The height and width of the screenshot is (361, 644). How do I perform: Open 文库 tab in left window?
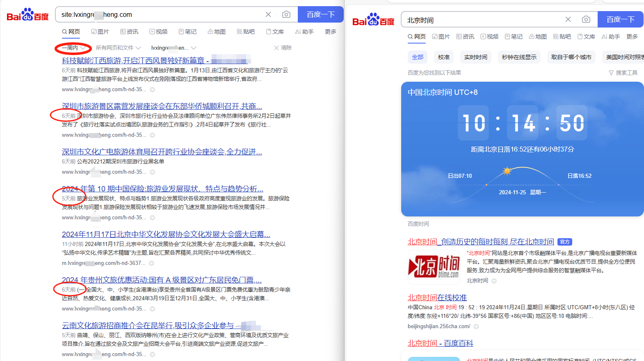coord(275,32)
